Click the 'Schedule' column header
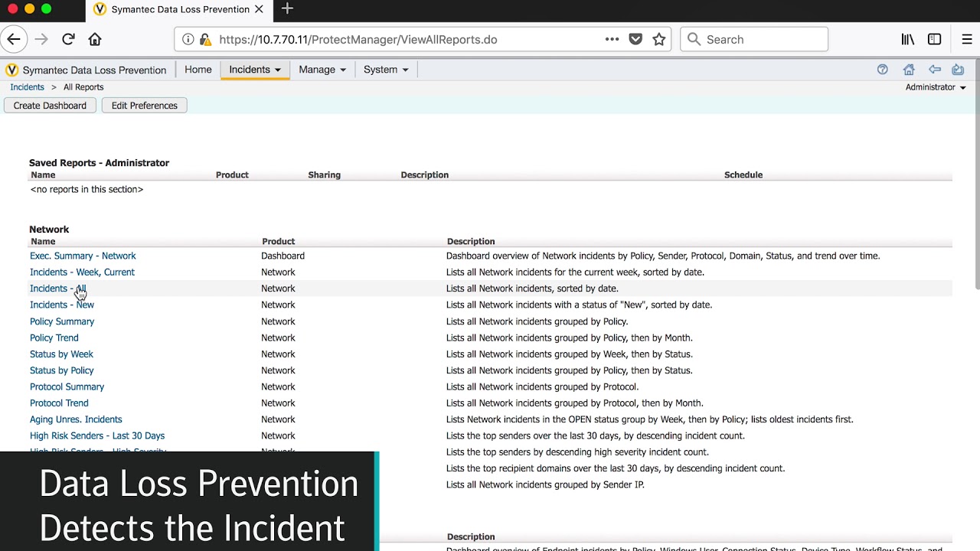This screenshot has width=980, height=551. 743,175
